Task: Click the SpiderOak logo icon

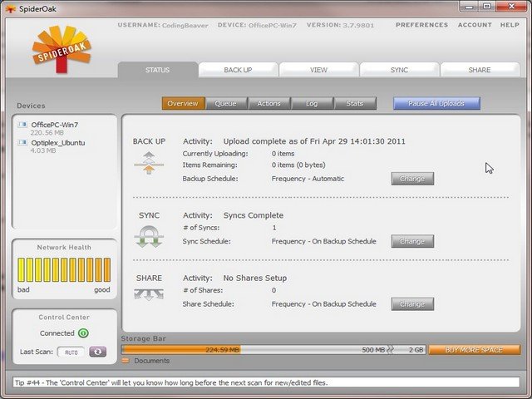Action: click(x=61, y=50)
